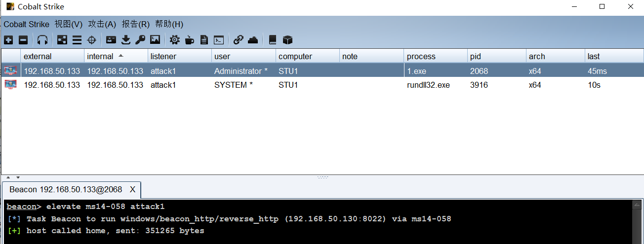
Task: Sort by the user column header
Action: pos(243,56)
